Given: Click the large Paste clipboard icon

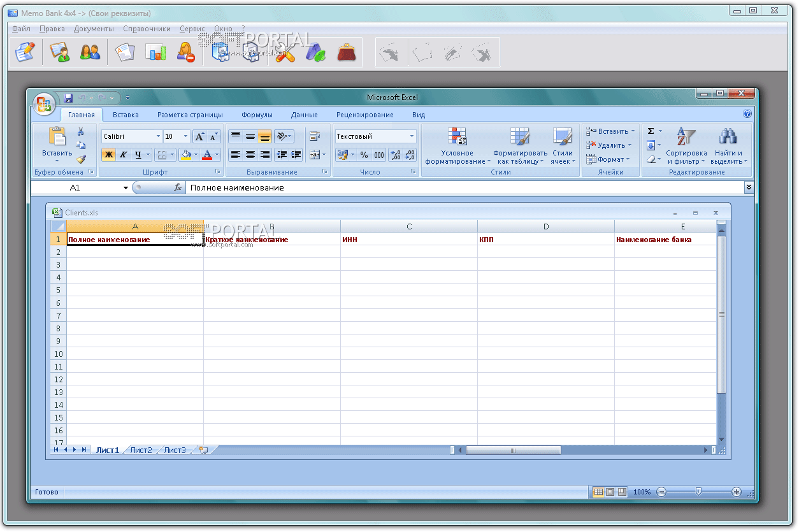Looking at the screenshot, I should pyautogui.click(x=57, y=136).
